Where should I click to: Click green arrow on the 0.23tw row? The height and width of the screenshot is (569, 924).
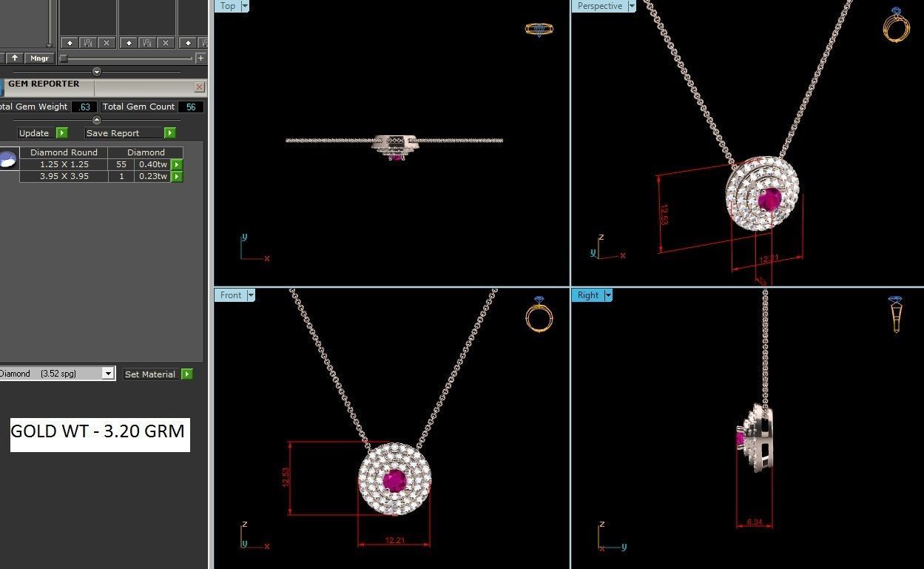pos(177,176)
